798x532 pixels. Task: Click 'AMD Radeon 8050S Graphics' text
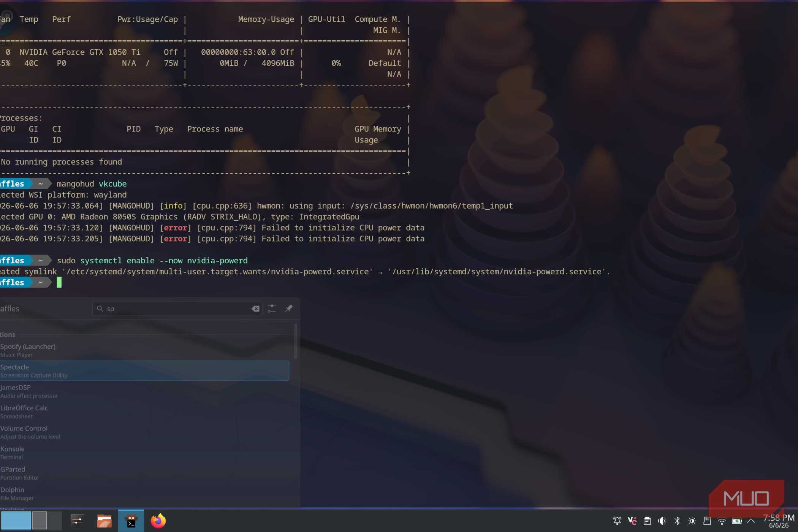tap(119, 217)
